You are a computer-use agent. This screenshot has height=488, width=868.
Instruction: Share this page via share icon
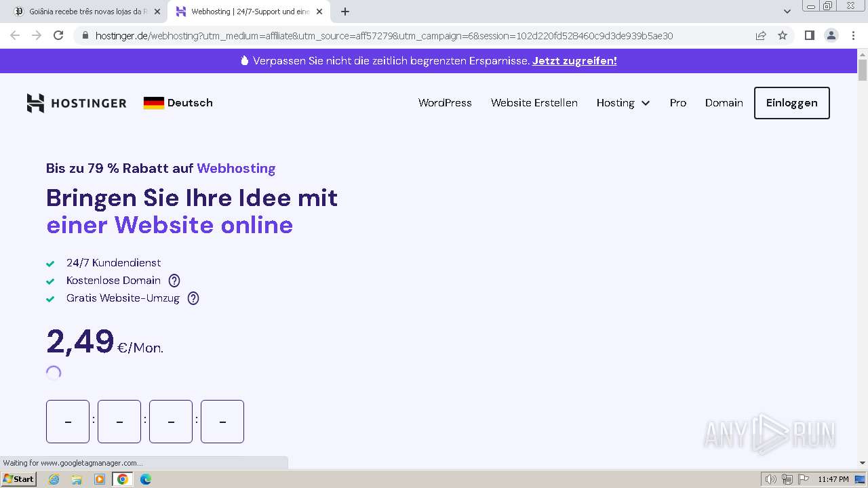(x=761, y=35)
